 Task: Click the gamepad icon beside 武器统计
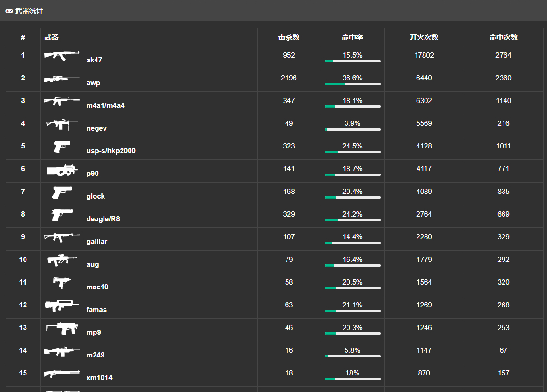tap(9, 11)
